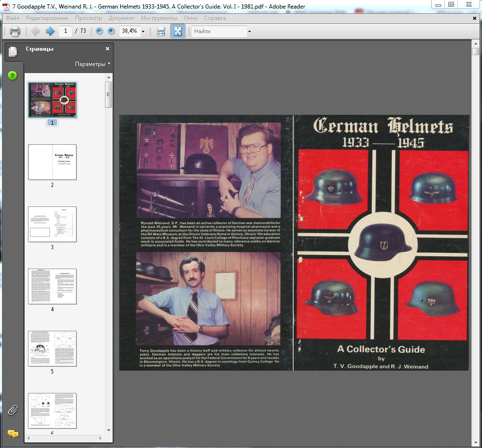Close the Страницы panel
Viewport: 482px width, 448px height.
107,48
